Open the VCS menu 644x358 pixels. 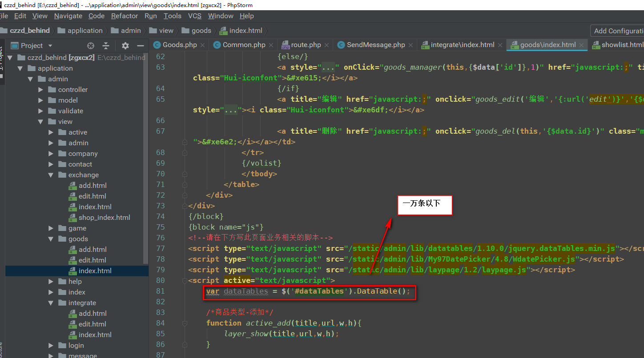pos(195,16)
